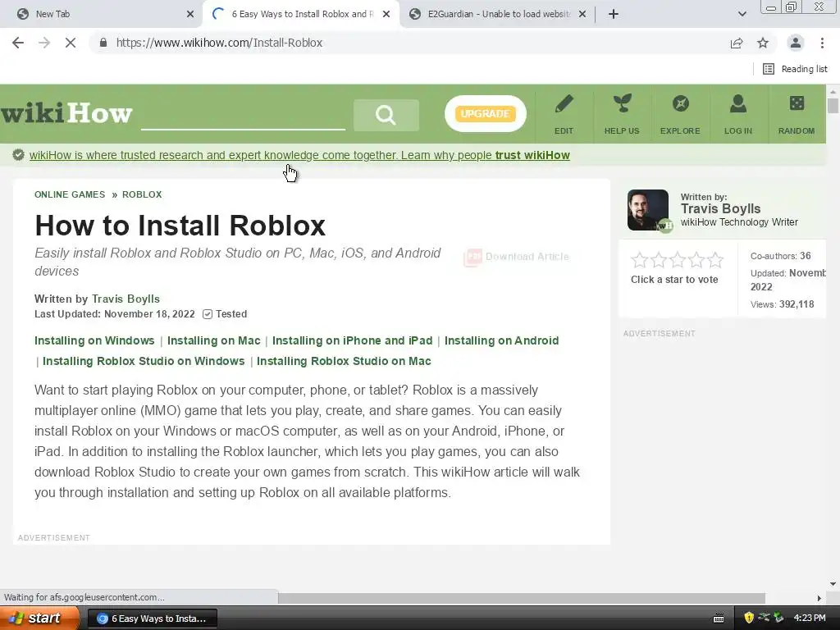
Task: Click the Views: 392,118 text
Action: [x=782, y=304]
